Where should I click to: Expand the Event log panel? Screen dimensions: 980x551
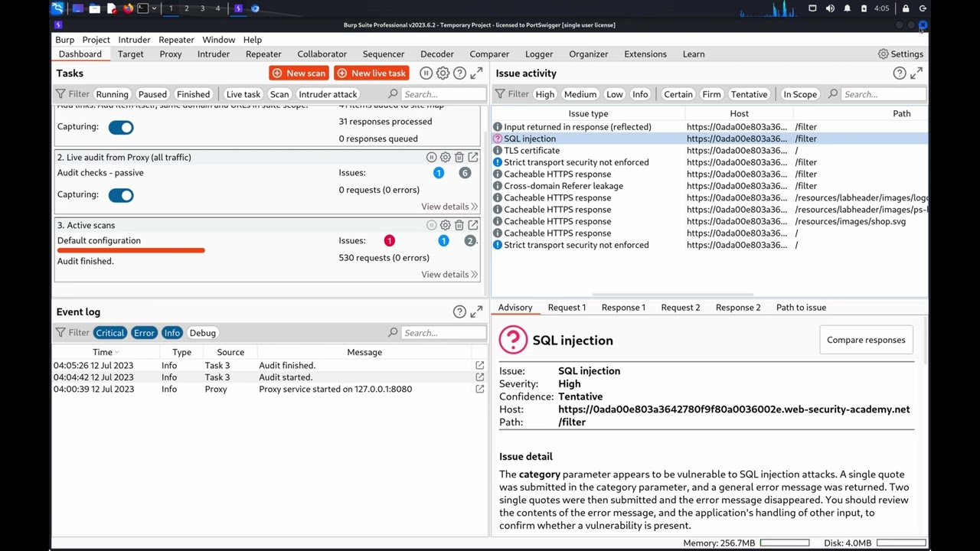[x=476, y=311]
